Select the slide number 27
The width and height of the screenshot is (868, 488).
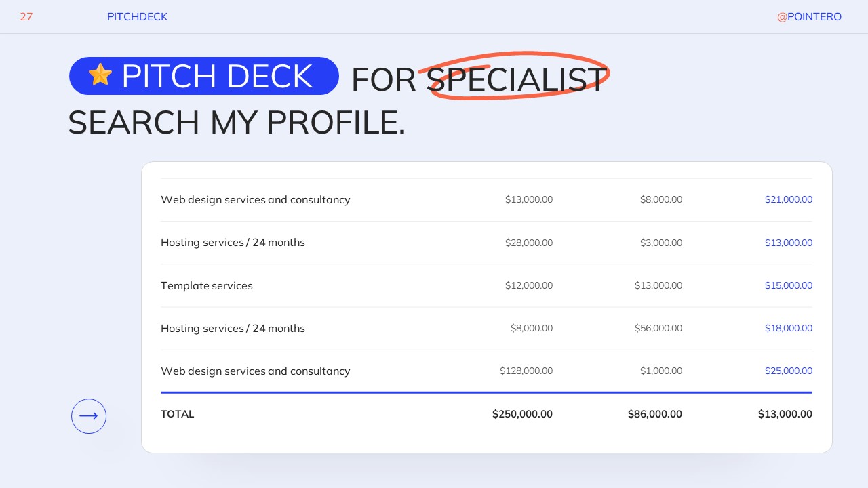pos(26,17)
